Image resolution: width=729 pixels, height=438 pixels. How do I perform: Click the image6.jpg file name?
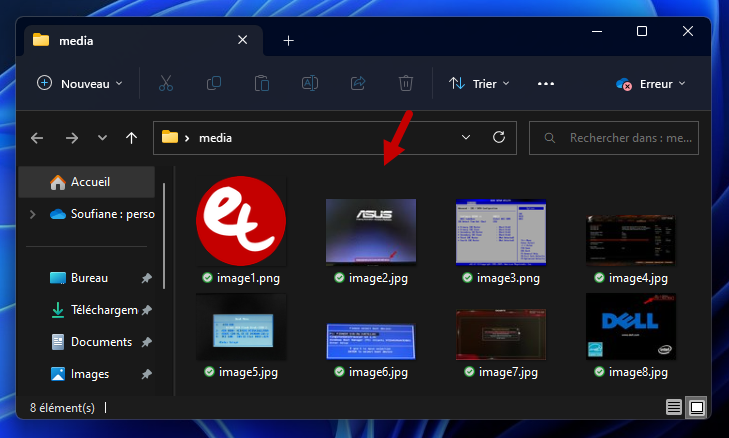378,372
